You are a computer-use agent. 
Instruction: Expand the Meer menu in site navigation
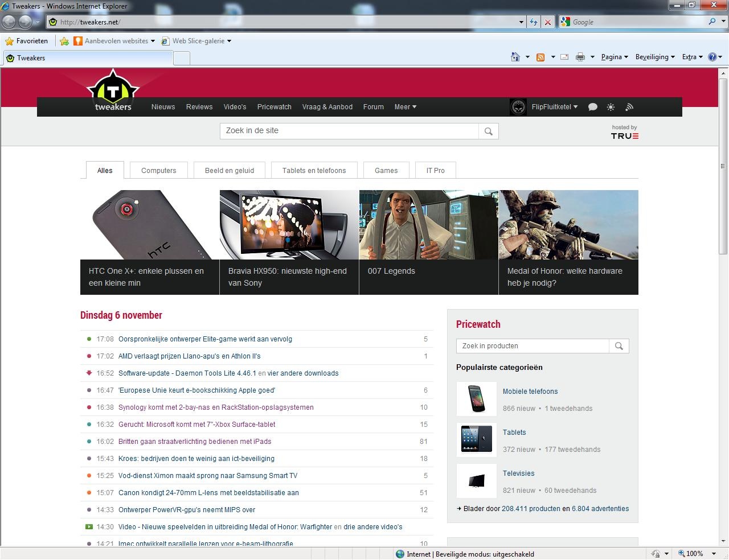[406, 107]
